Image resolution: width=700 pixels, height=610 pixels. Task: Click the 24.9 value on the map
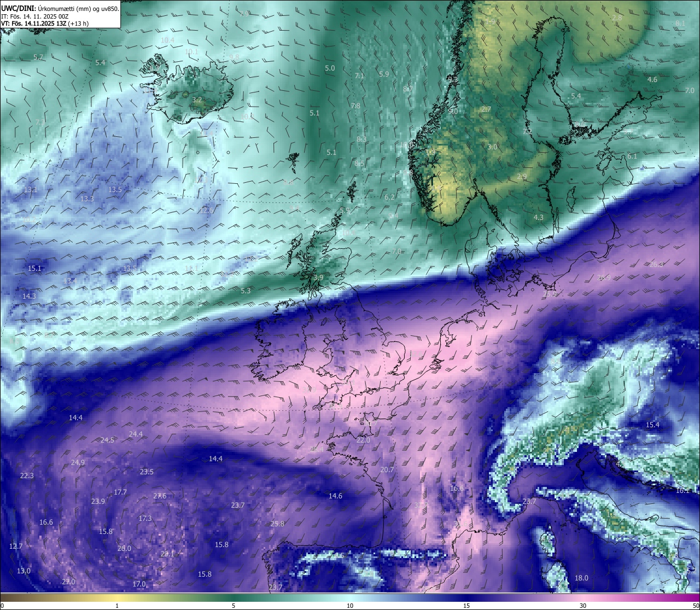[78, 463]
